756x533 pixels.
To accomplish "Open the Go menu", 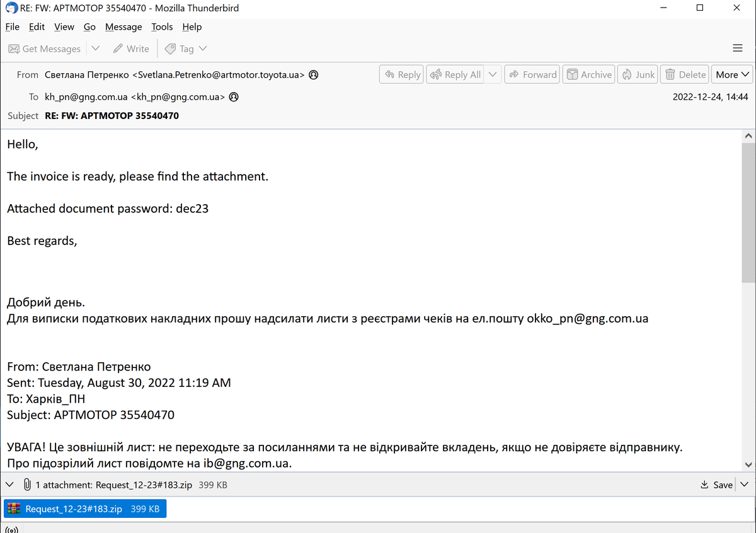I will (89, 26).
